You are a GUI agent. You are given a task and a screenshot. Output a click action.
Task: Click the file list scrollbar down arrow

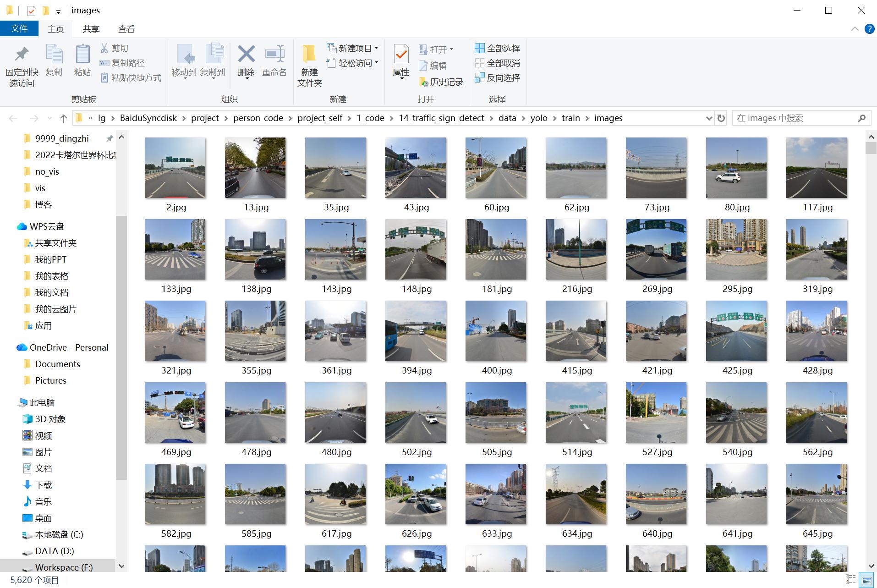(x=871, y=566)
